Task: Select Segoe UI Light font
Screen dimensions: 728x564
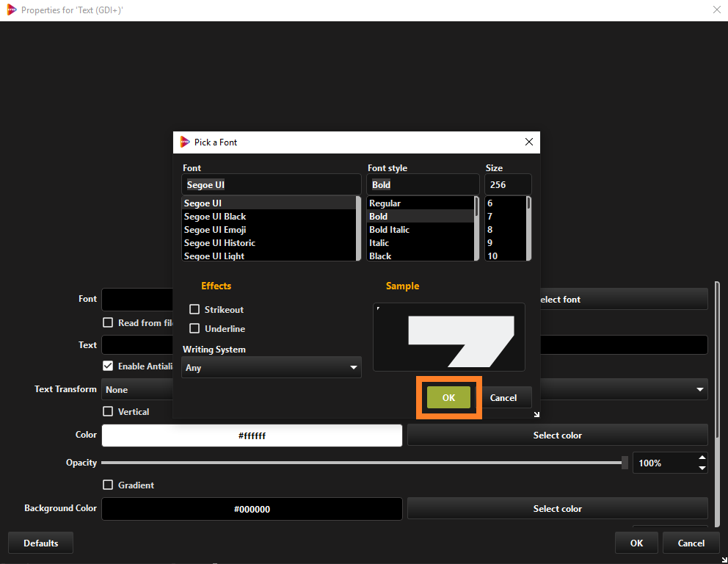Action: 269,256
